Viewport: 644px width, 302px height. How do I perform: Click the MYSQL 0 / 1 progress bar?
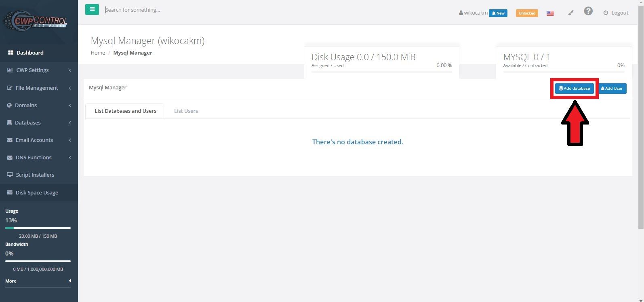[x=564, y=72]
